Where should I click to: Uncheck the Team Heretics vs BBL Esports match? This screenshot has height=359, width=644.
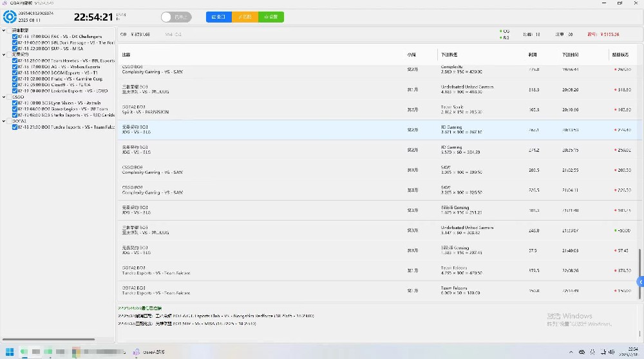pyautogui.click(x=15, y=60)
